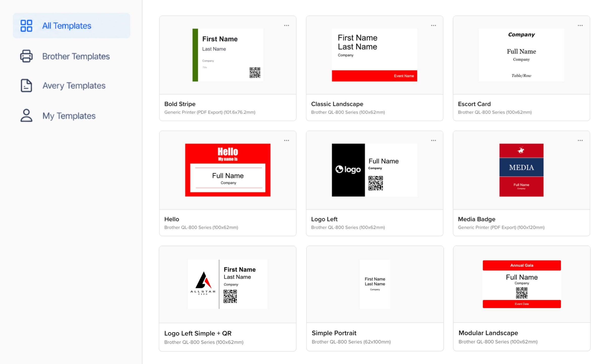607x364 pixels.
Task: Select the Logo Left Simple + QR preview
Action: click(x=228, y=284)
